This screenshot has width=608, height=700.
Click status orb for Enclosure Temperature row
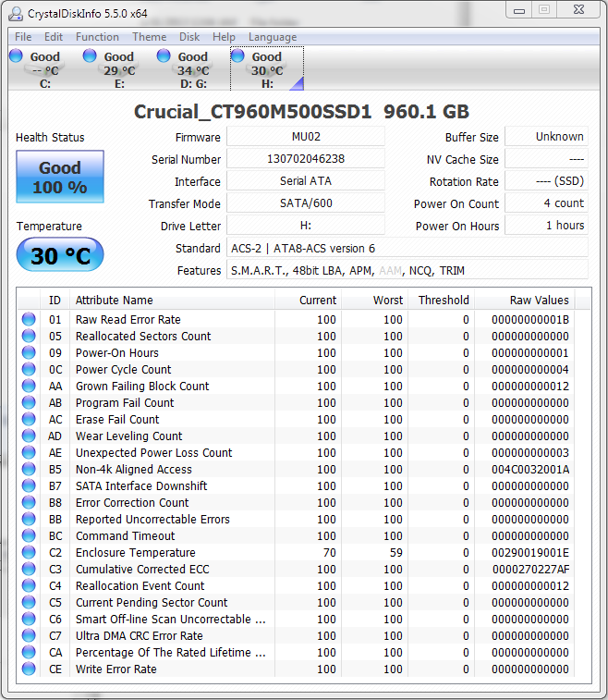29,553
